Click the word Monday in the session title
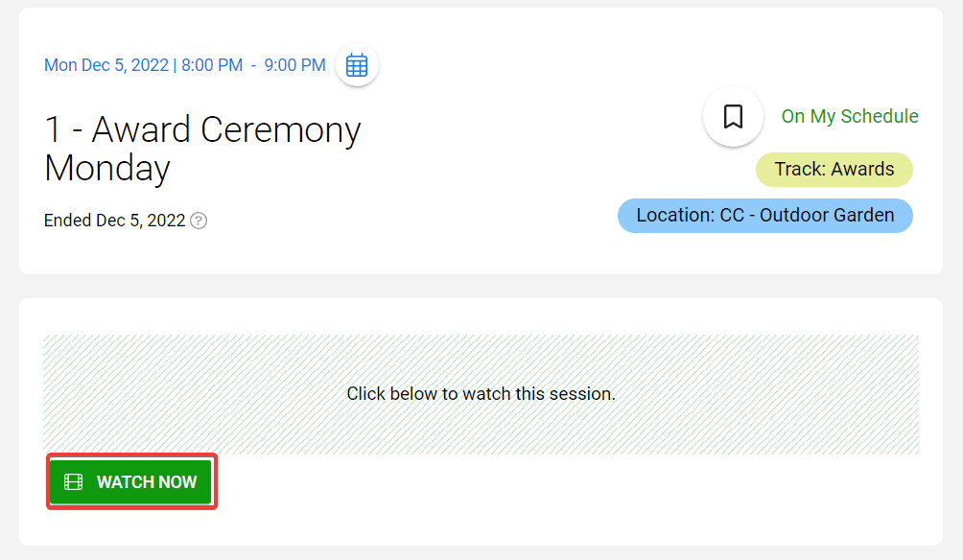 pyautogui.click(x=107, y=168)
